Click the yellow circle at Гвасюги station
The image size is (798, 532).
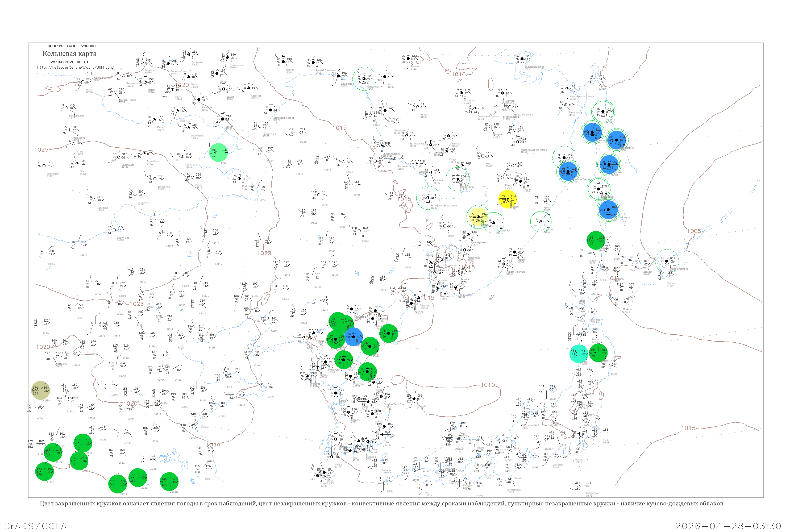(507, 199)
